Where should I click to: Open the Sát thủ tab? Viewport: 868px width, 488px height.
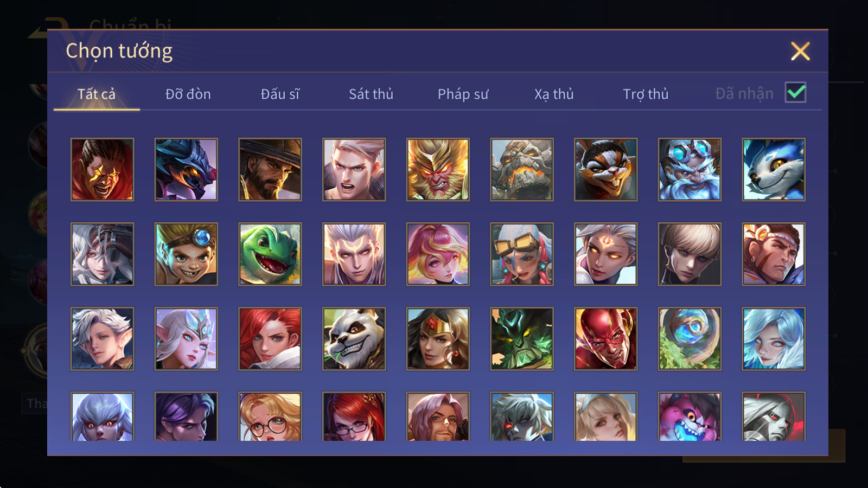point(371,94)
